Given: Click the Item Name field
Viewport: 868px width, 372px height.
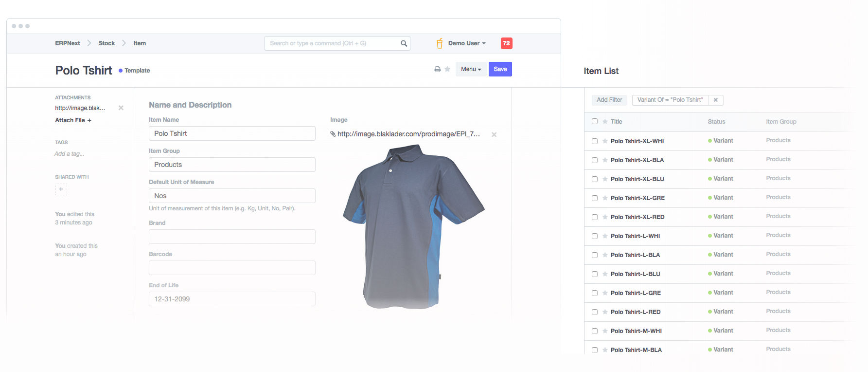Looking at the screenshot, I should coord(232,133).
